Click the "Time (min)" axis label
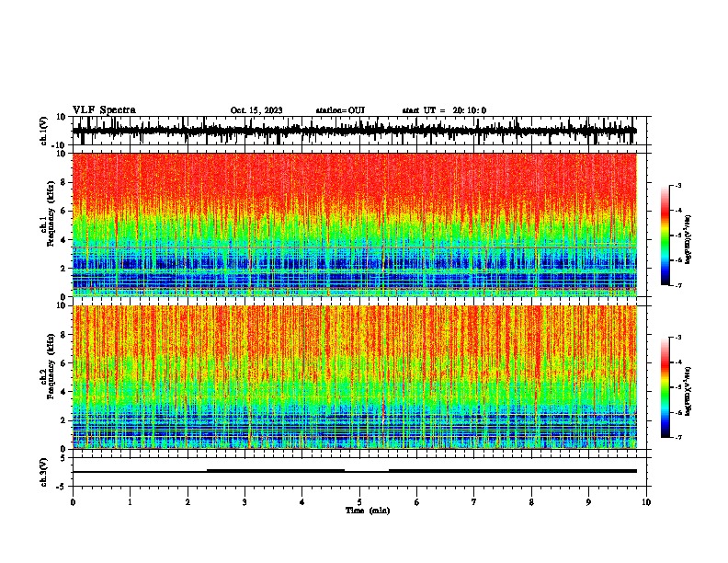This screenshot has width=728, height=563. click(368, 511)
